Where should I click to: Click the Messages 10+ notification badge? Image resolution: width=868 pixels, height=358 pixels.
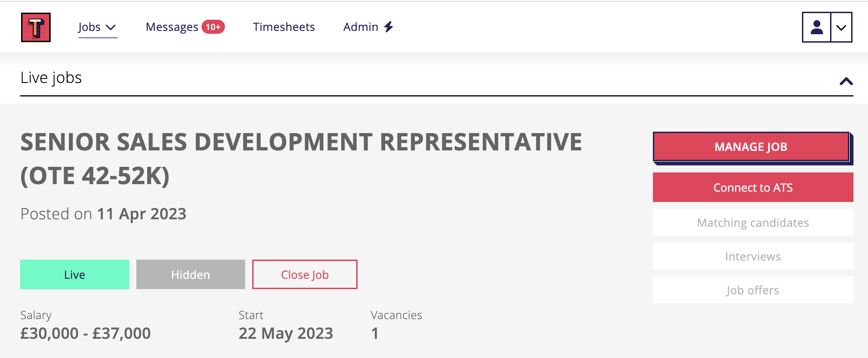click(213, 27)
